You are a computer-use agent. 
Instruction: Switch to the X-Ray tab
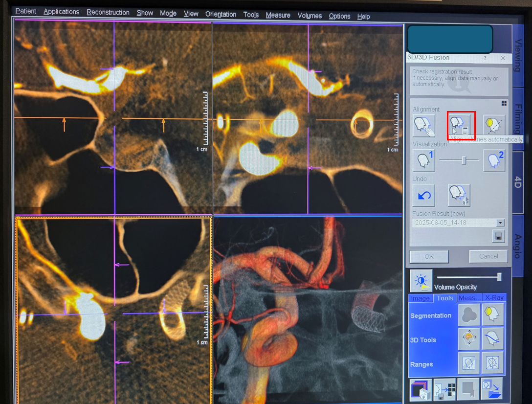click(494, 298)
